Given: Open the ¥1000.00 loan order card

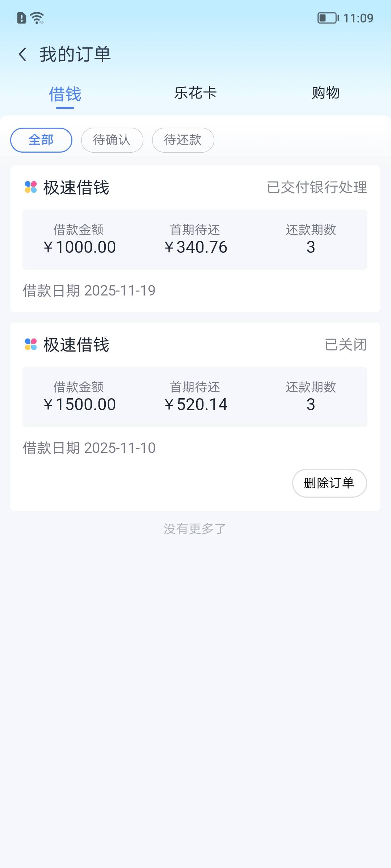Looking at the screenshot, I should pos(195,239).
